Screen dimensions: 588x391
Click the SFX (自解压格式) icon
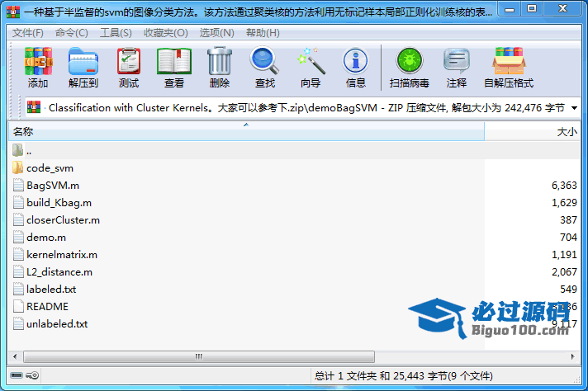click(509, 61)
